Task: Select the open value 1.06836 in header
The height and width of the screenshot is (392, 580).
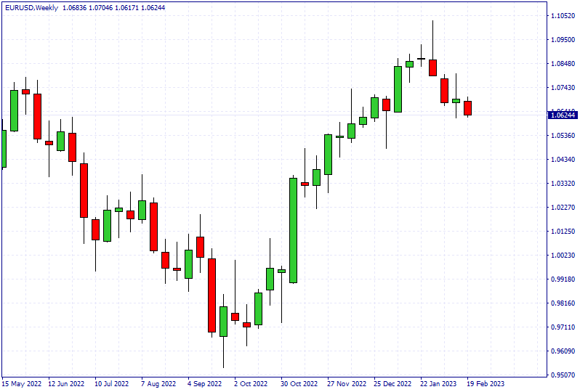Action: coord(74,8)
